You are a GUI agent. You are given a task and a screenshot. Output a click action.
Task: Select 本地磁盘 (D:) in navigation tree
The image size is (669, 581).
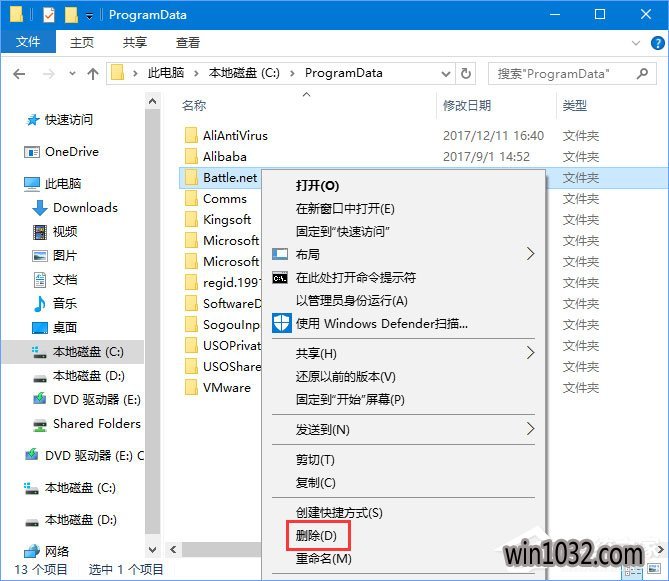click(x=88, y=375)
